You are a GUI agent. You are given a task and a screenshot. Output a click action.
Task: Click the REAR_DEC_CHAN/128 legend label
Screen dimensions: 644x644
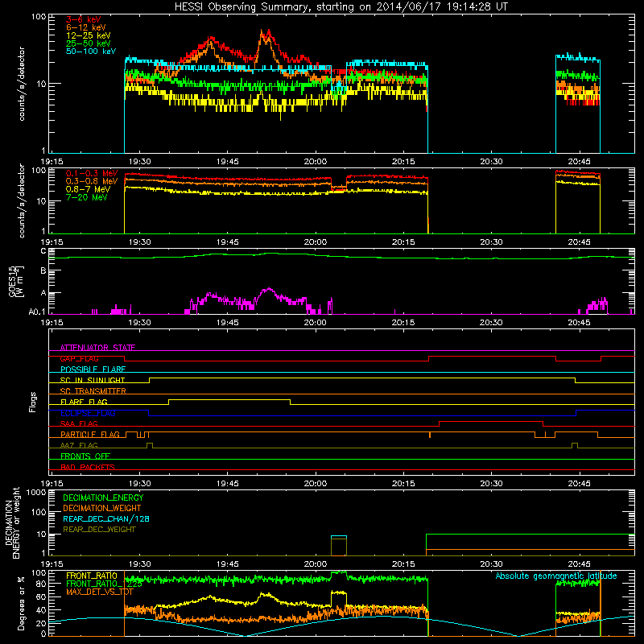tap(106, 518)
